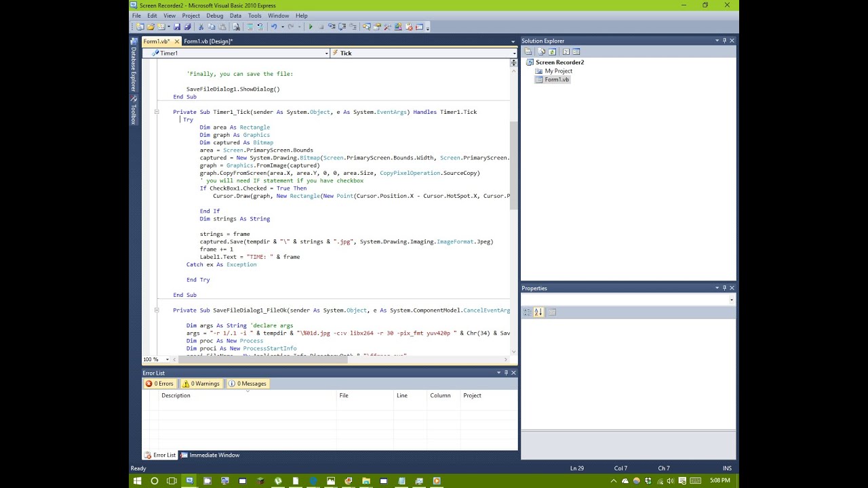Comment out the selected lines icon
The image size is (868, 488).
tap(250, 27)
